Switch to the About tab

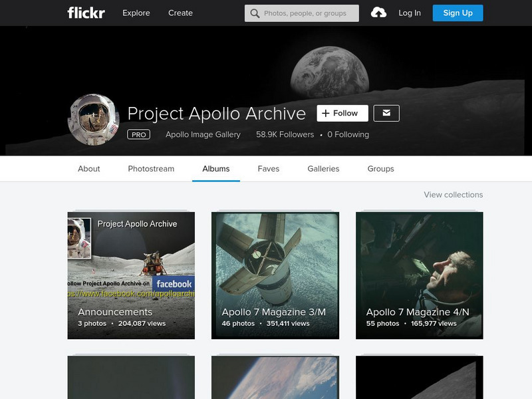pos(89,169)
